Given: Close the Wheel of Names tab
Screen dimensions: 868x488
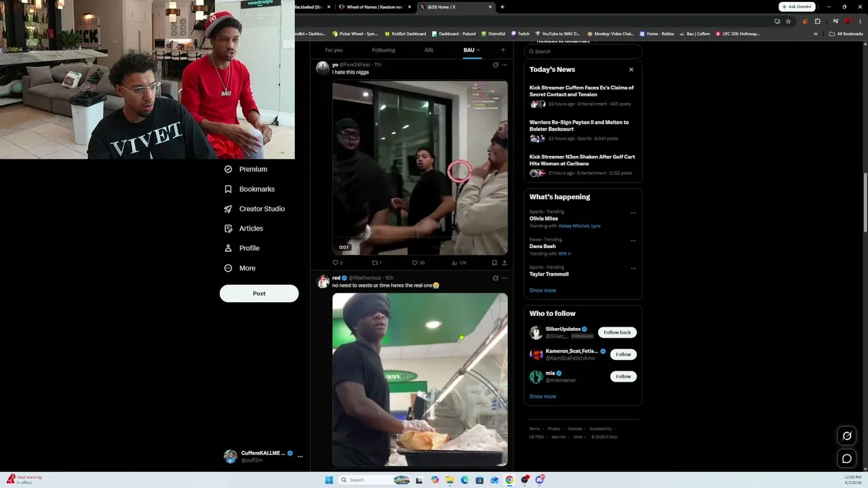Looking at the screenshot, I should (410, 7).
